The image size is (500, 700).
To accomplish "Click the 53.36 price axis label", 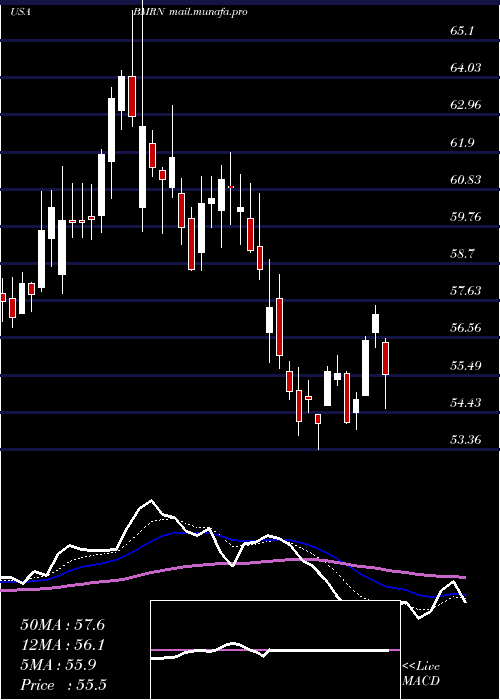I will click(466, 440).
